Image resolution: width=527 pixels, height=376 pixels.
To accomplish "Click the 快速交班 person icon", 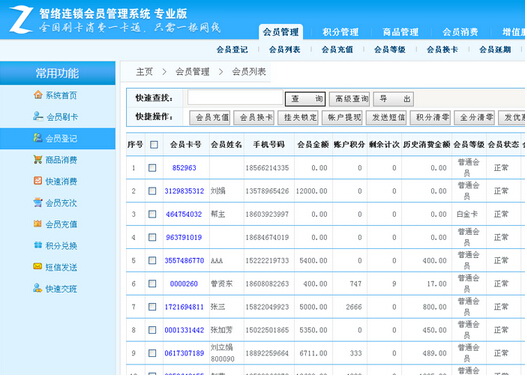I will pos(38,288).
